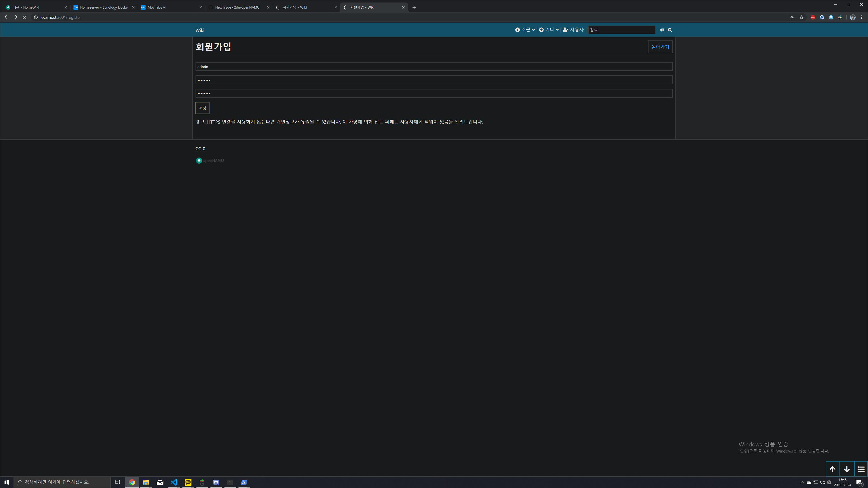This screenshot has width=868, height=488.
Task: Expand the 최근 dropdown menu
Action: [525, 30]
